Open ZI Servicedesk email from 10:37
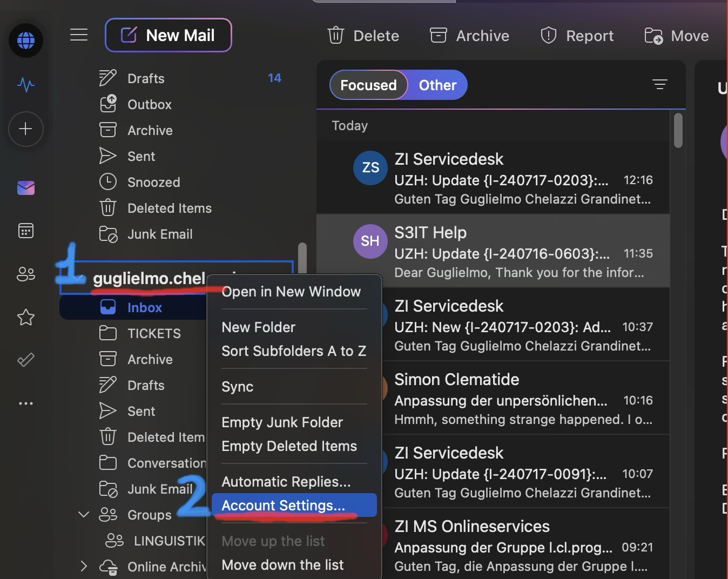This screenshot has width=728, height=579. (525, 325)
